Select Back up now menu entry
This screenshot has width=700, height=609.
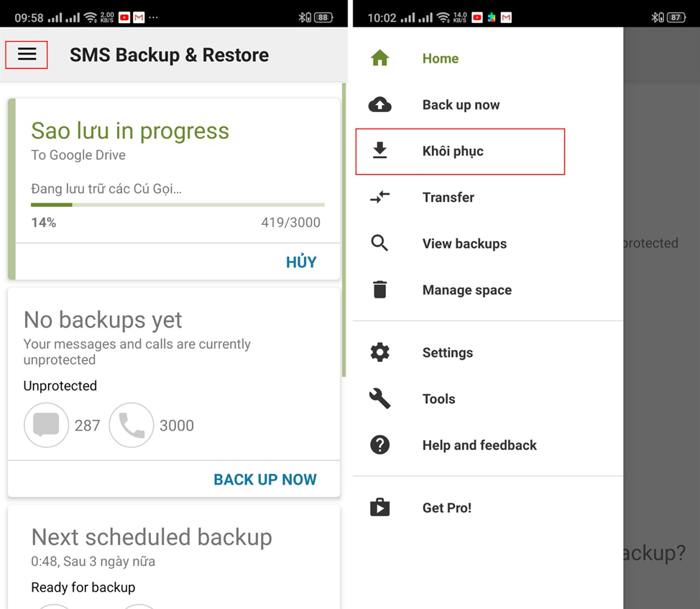click(x=488, y=104)
